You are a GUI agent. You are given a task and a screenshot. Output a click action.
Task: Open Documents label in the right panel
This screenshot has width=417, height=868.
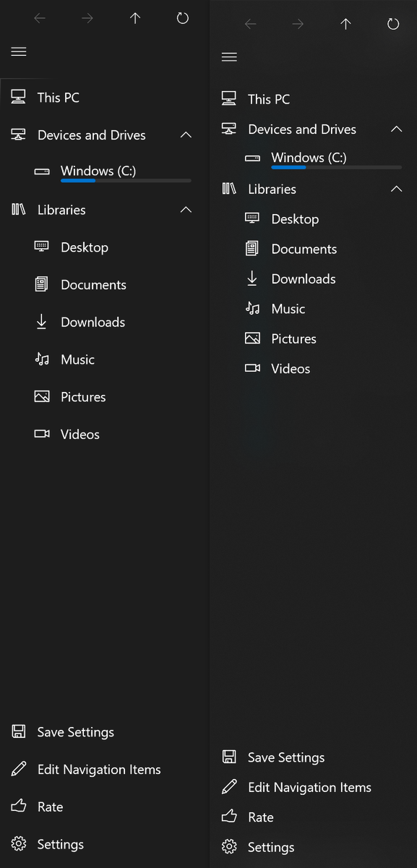click(304, 249)
